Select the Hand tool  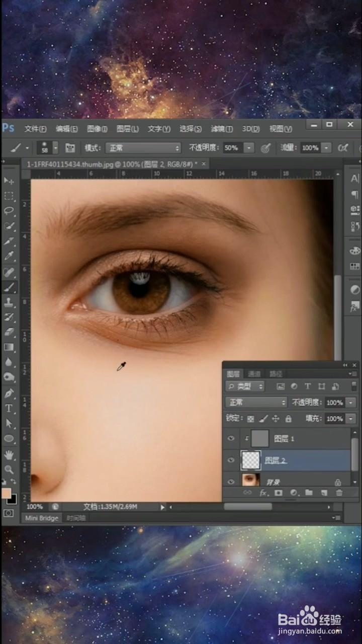coord(9,454)
